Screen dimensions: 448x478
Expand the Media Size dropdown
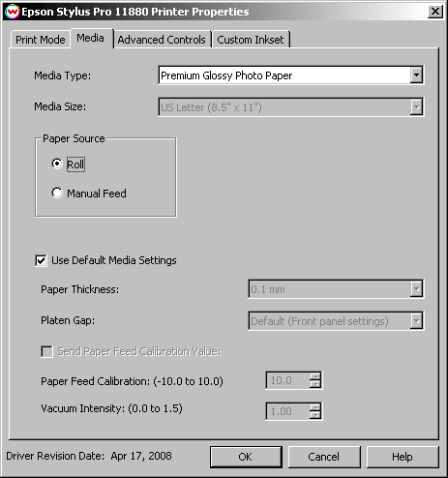tap(416, 106)
